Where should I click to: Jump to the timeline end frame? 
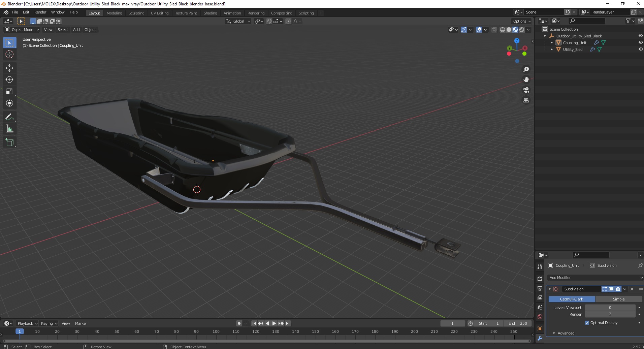pos(288,323)
